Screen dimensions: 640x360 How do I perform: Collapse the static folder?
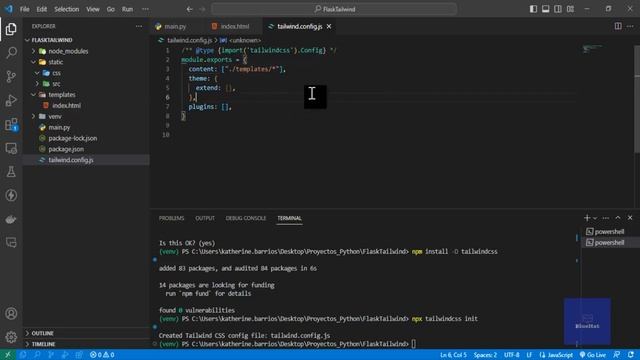[x=33, y=62]
